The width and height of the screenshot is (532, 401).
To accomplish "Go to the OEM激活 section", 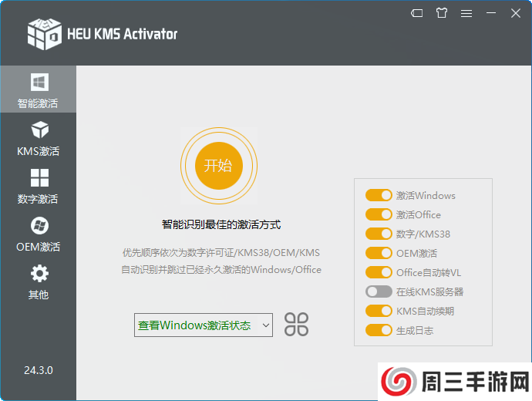I will tap(39, 234).
